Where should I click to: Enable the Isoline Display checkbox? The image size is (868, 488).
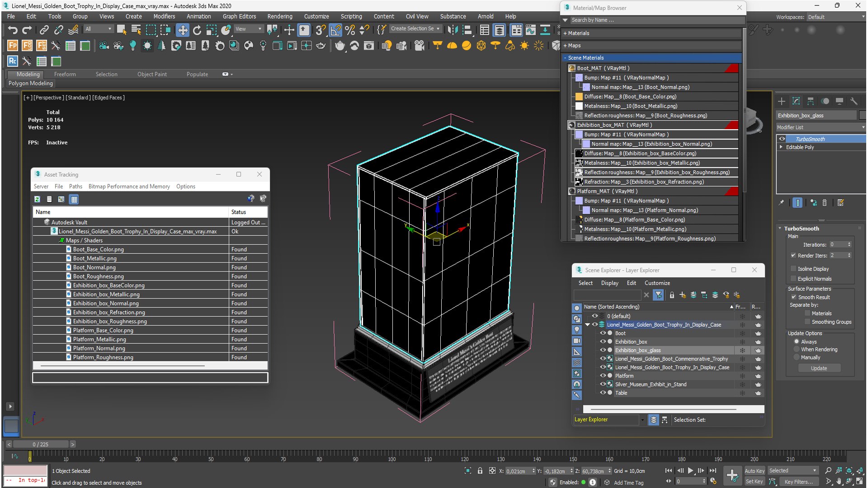coord(793,269)
